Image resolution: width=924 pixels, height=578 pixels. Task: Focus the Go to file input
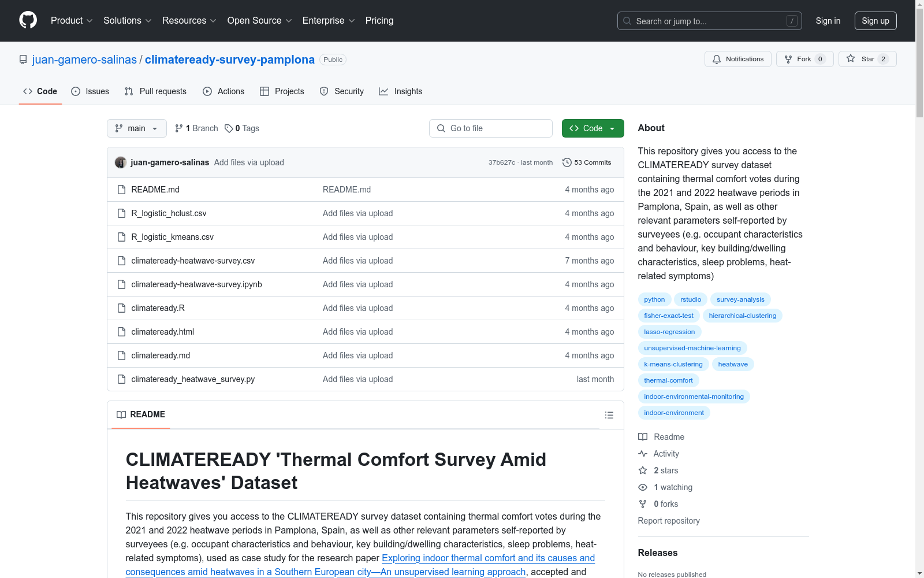tap(491, 128)
